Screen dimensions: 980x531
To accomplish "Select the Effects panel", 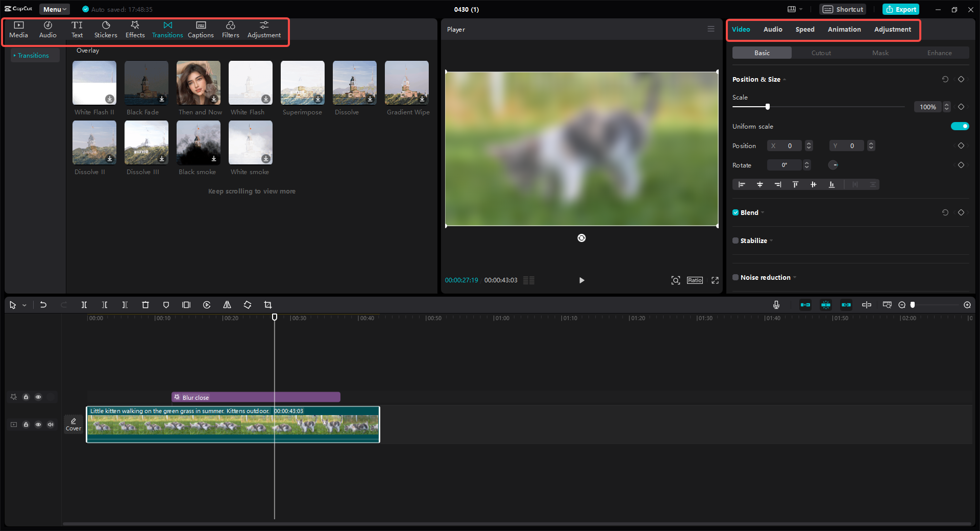I will point(135,29).
